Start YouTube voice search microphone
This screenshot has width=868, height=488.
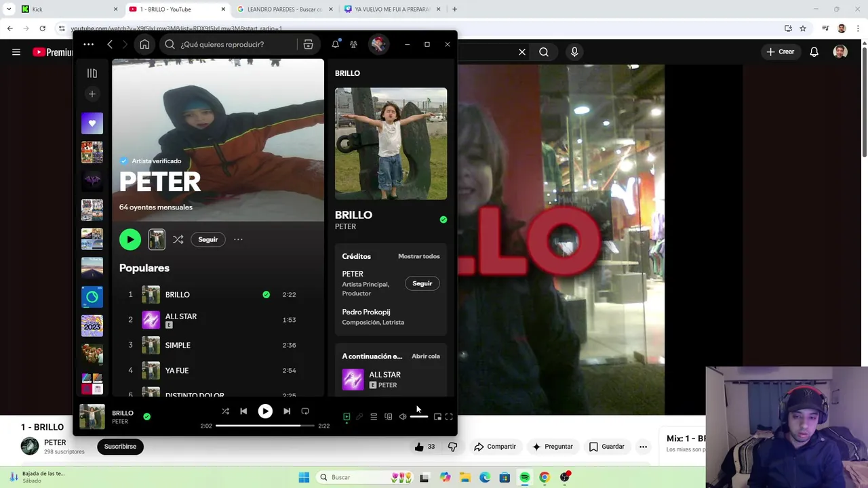click(x=574, y=52)
